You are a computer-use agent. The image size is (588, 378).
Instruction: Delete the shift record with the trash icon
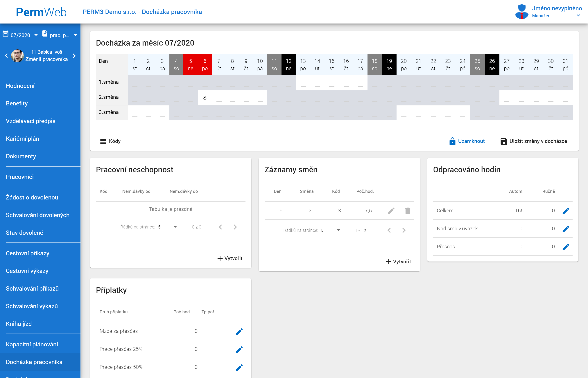coord(408,211)
